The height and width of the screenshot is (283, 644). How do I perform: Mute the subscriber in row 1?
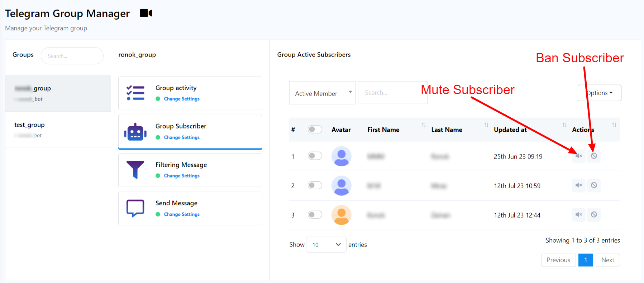click(x=578, y=156)
